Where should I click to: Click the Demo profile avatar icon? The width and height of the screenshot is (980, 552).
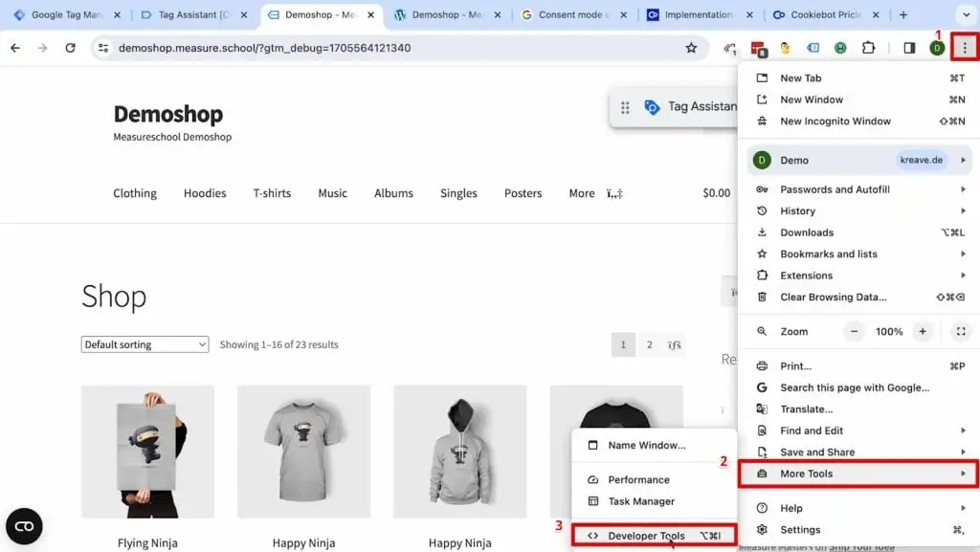pyautogui.click(x=936, y=47)
